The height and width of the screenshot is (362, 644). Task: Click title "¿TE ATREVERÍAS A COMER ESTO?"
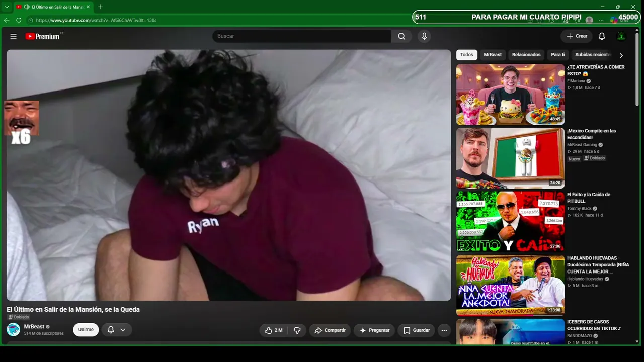click(596, 70)
